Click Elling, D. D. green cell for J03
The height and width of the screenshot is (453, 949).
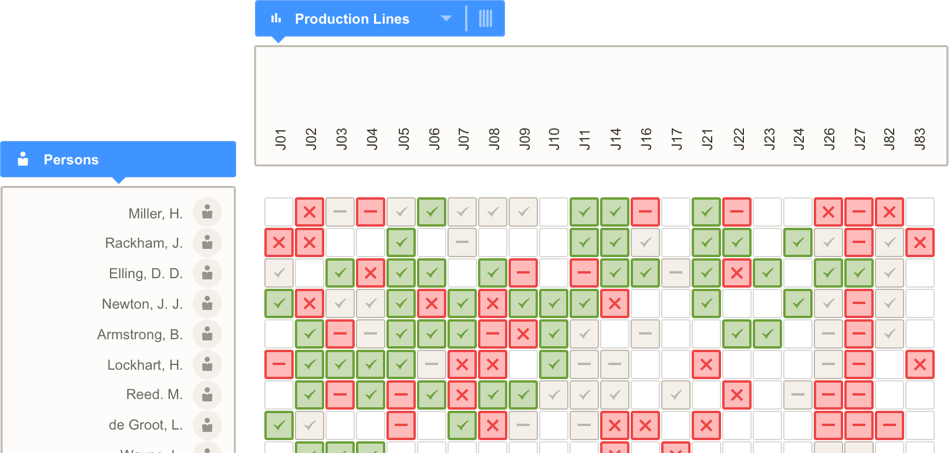(340, 273)
